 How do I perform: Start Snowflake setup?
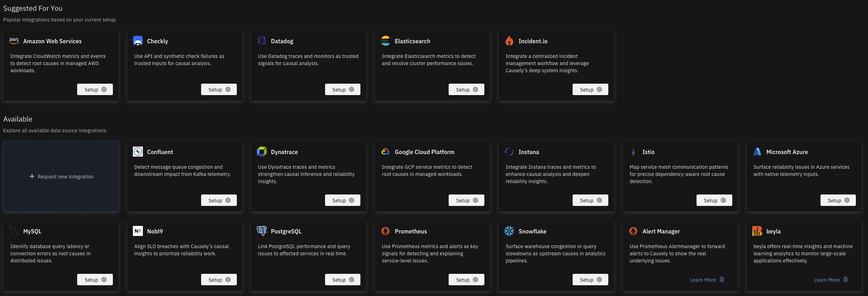coord(590,280)
